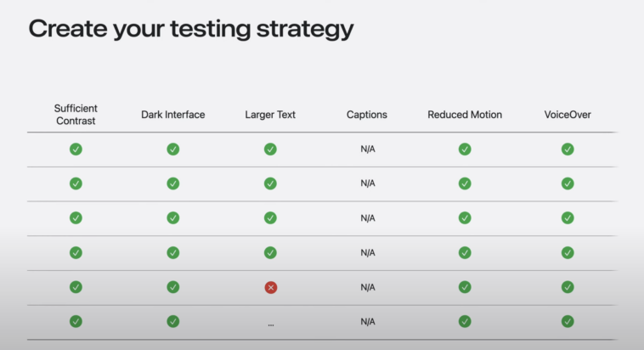
Task: Click last row Dark Interface green checkmark
Action: (x=173, y=321)
